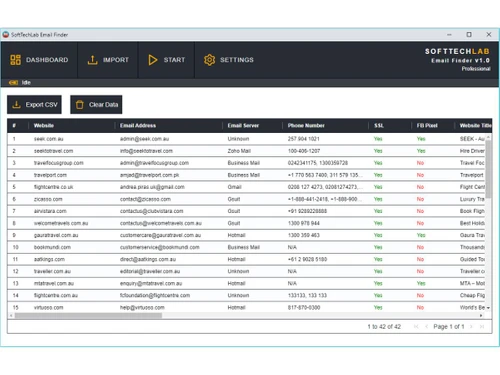Select the airvistara.com website cell

click(x=50, y=211)
